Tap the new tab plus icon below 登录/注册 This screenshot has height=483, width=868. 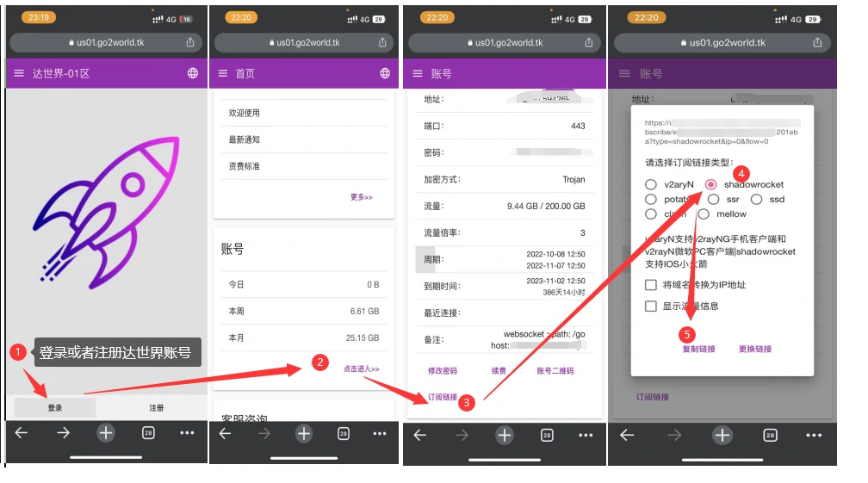pyautogui.click(x=105, y=434)
